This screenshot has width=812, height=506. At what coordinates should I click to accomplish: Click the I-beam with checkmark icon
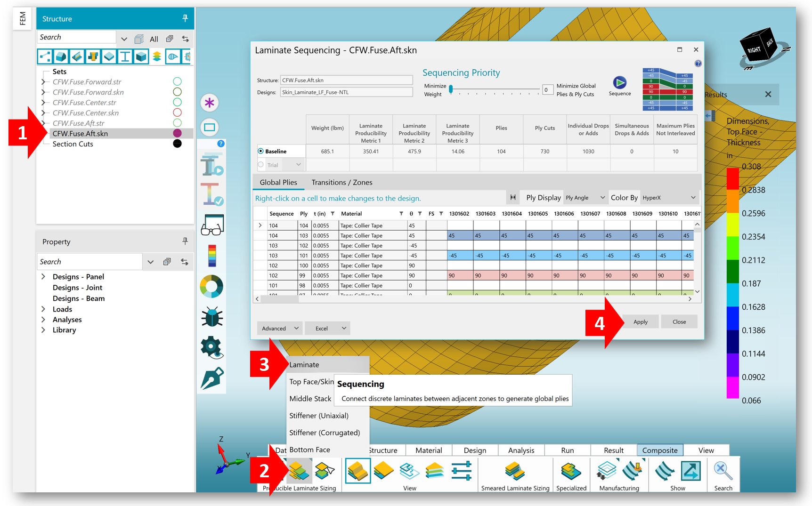[211, 194]
